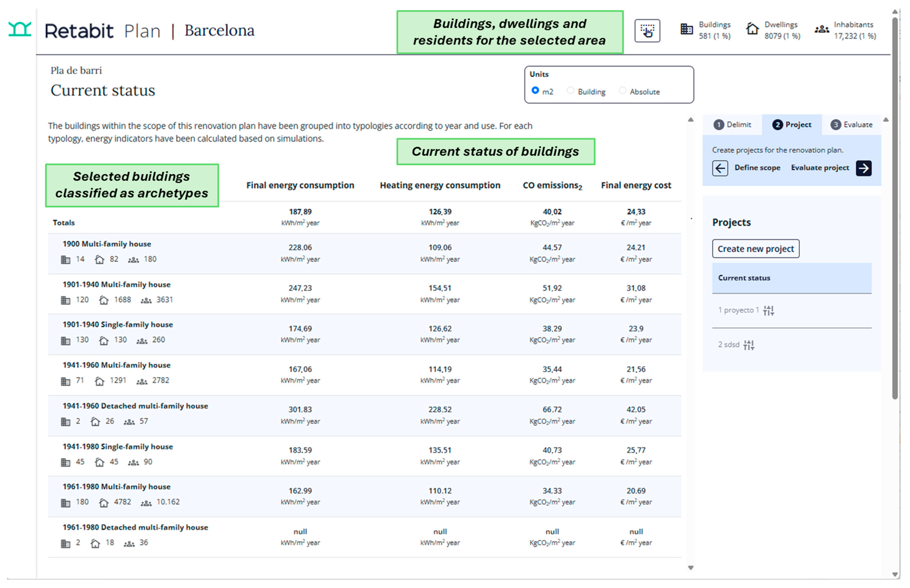910x588 pixels.
Task: Click the 1901-1940 Multi-family house row title
Action: tap(117, 284)
